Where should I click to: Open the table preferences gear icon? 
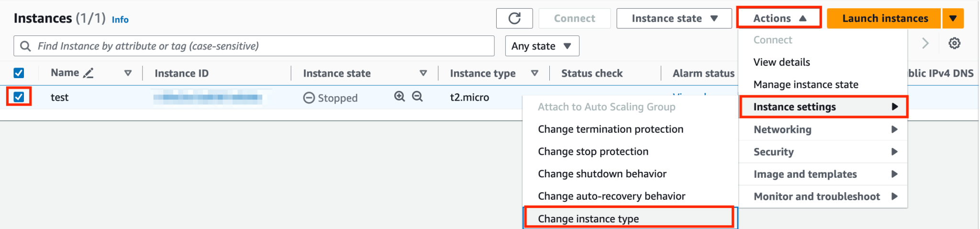coord(954,44)
